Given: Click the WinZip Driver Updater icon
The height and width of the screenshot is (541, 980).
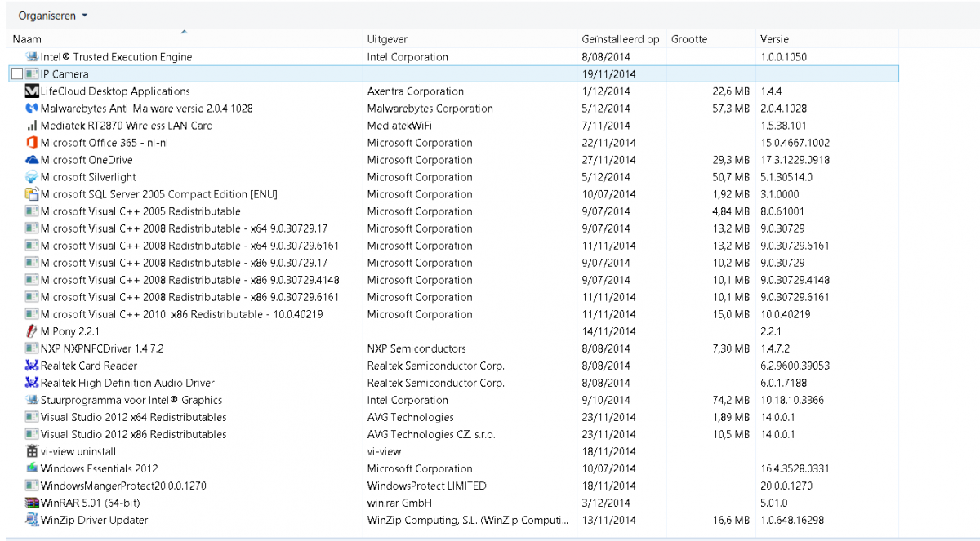Looking at the screenshot, I should (32, 520).
